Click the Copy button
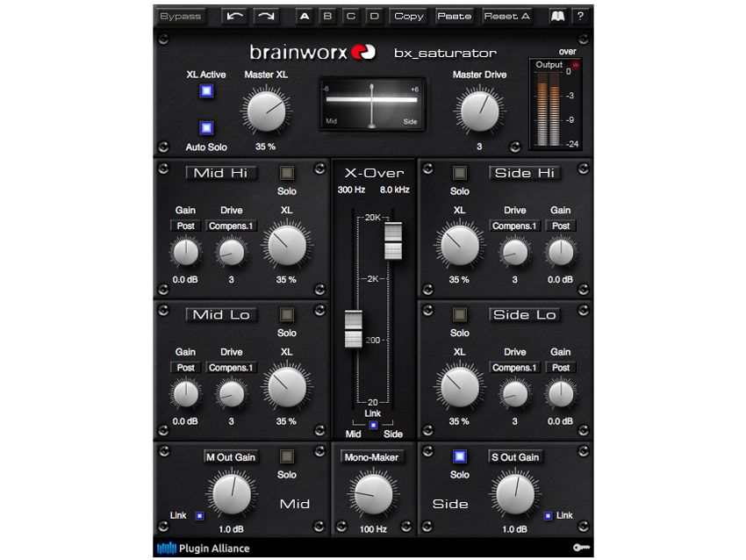746x560 pixels. click(409, 16)
